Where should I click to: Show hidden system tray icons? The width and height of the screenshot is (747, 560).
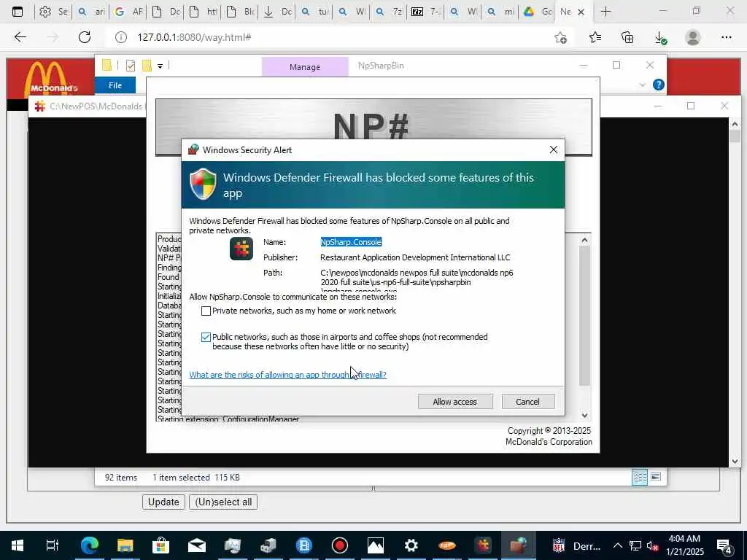tap(617, 545)
